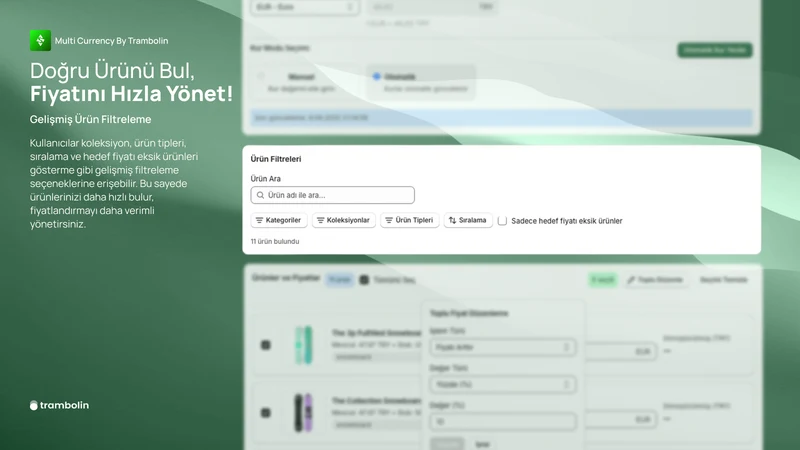Screen dimensions: 800x450
Task: Click the magnifier icon in the search box
Action: click(260, 195)
